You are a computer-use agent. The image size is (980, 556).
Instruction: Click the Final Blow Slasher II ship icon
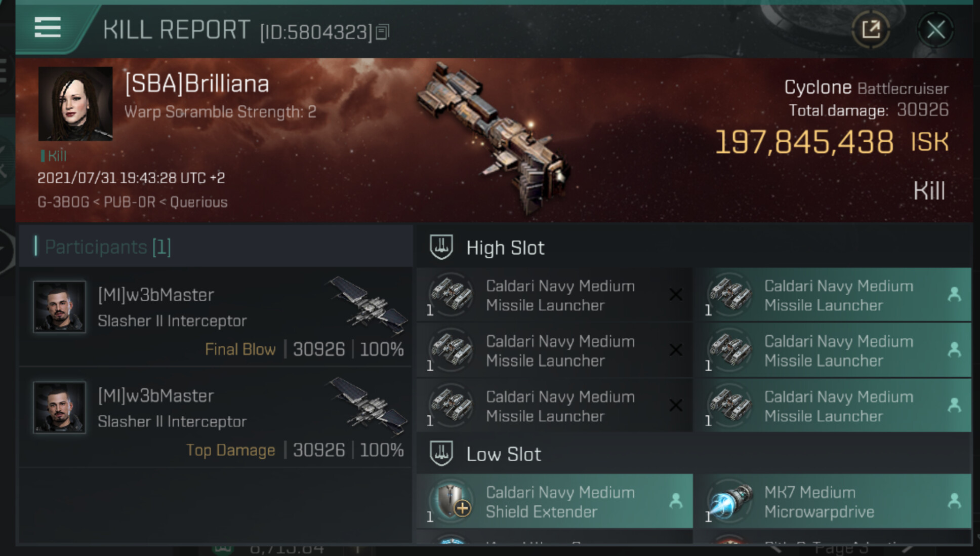(368, 305)
